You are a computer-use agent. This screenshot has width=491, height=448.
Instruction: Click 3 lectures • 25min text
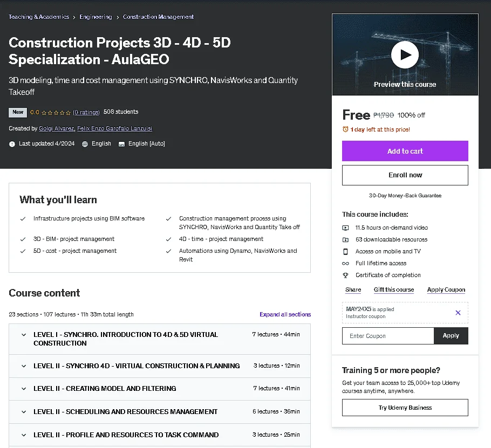pyautogui.click(x=276, y=435)
